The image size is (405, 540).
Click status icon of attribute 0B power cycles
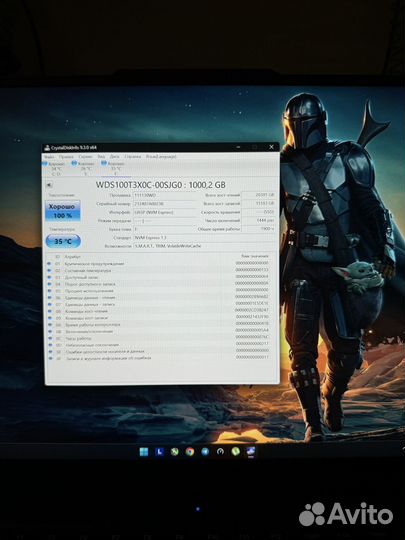(50, 332)
